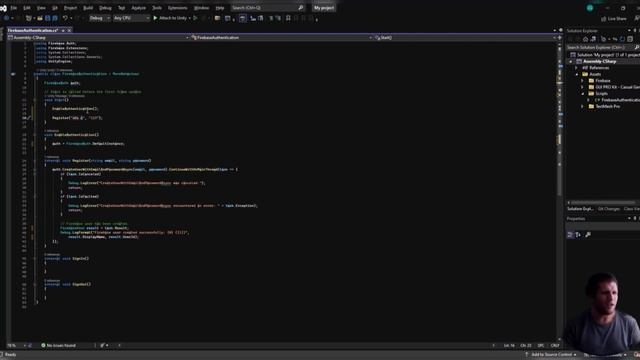
Task: Select FirebaseAuthentication.cs file in tree
Action: 618,100
